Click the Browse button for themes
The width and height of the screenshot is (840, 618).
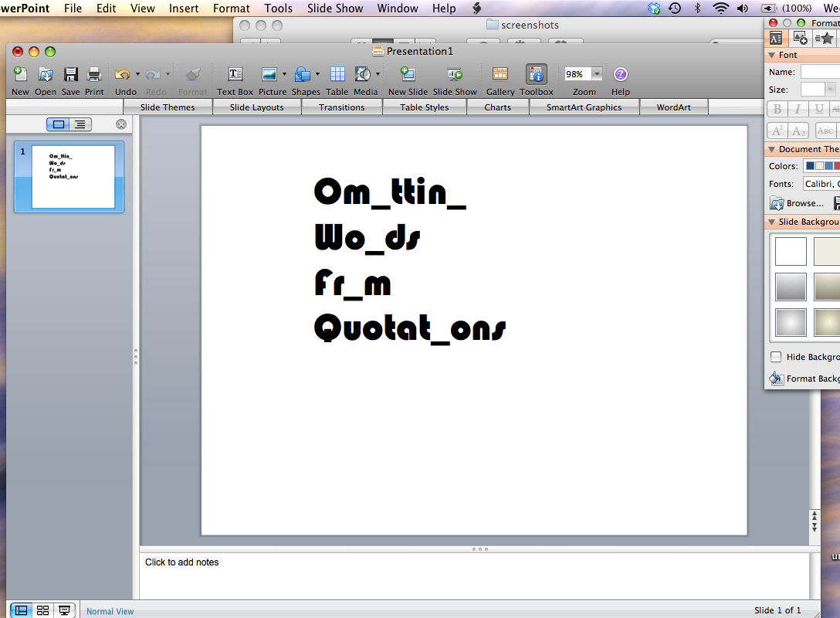[x=798, y=203]
